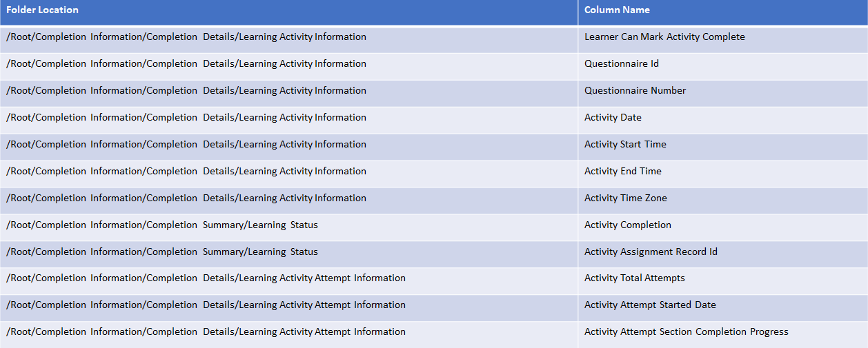Viewport: 868px width, 348px height.
Task: Select the Activity Total Attempts cell
Action: pyautogui.click(x=634, y=278)
